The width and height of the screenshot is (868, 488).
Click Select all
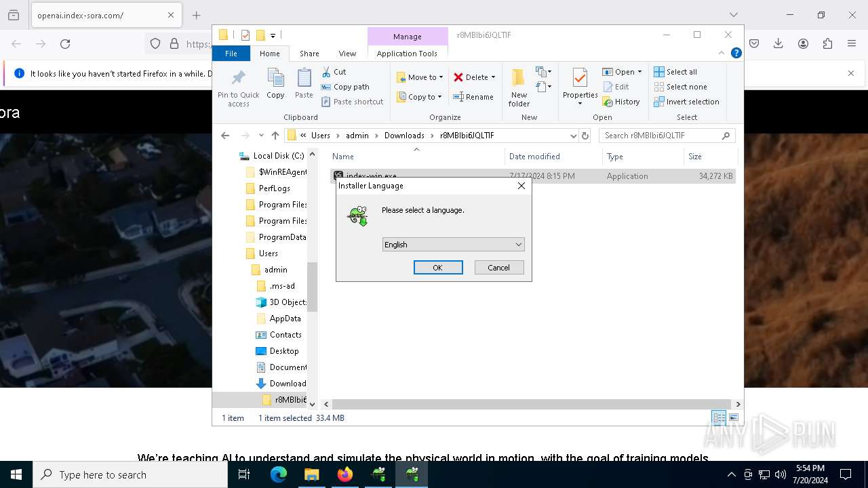point(675,72)
